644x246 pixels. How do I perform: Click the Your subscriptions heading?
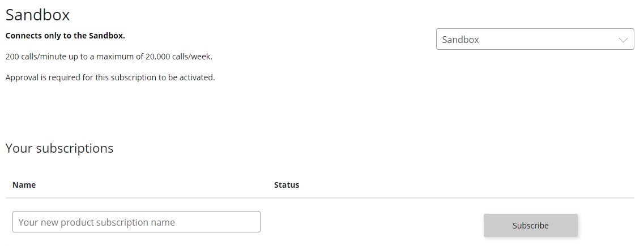[x=59, y=148]
